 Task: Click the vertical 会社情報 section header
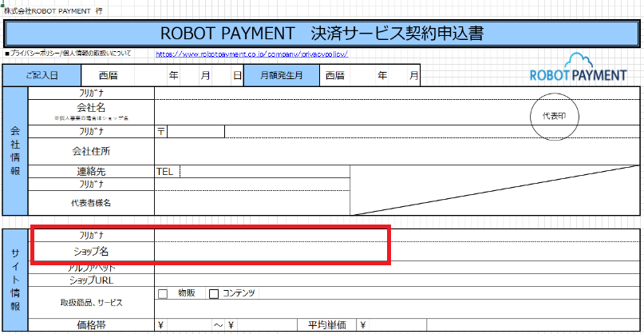click(x=15, y=151)
